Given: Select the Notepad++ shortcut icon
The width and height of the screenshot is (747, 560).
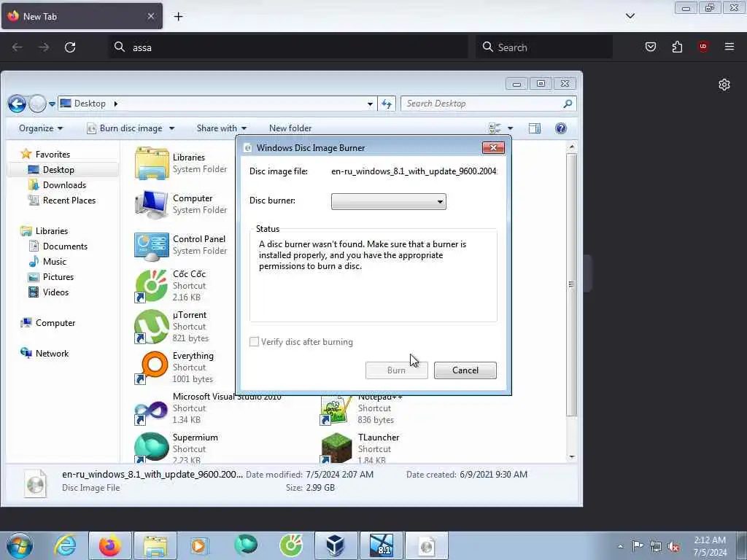Looking at the screenshot, I should (x=337, y=410).
